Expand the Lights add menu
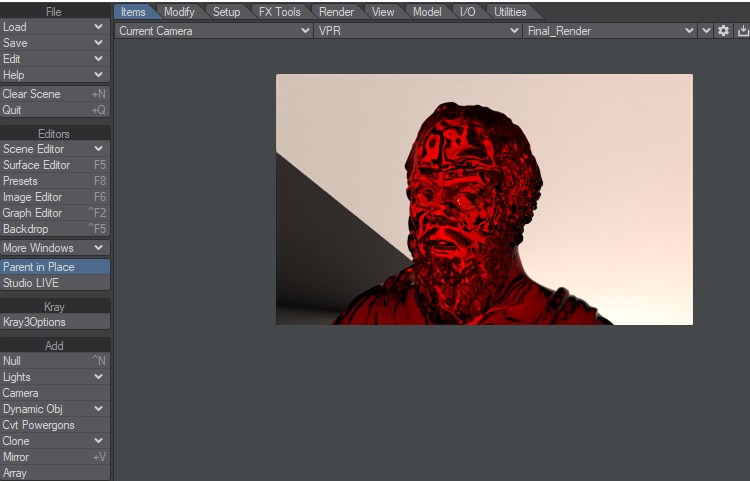 54,377
